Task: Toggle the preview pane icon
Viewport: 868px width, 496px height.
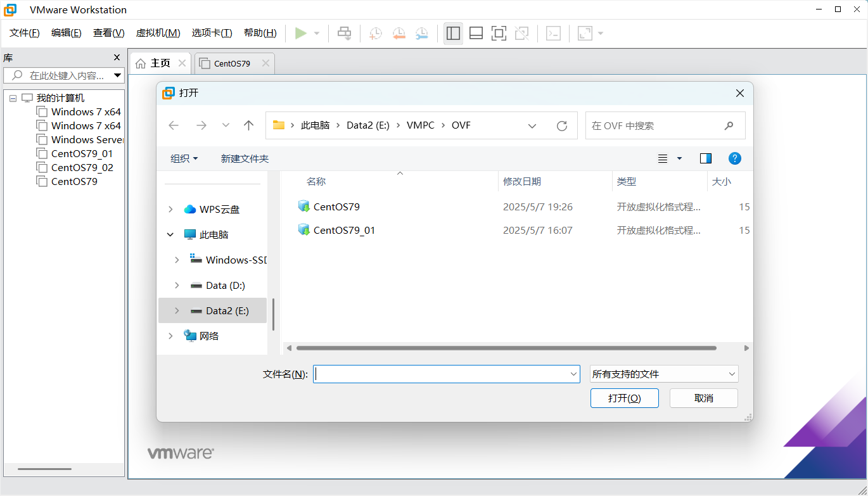Action: [706, 158]
